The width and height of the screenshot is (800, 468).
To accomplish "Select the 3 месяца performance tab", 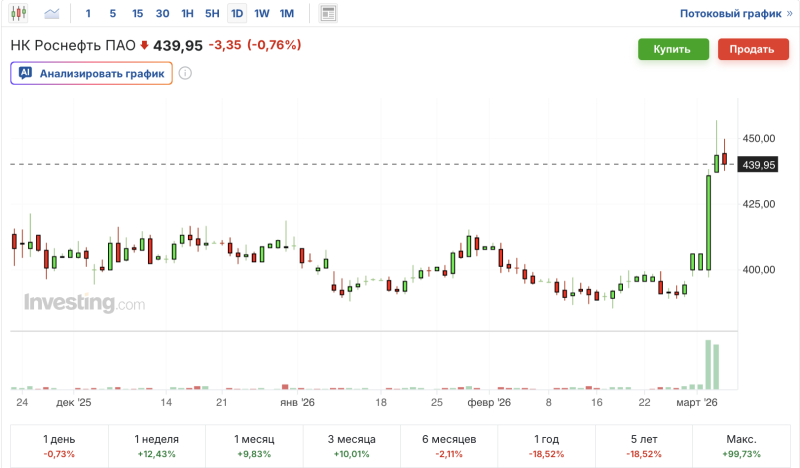I will coord(353,446).
